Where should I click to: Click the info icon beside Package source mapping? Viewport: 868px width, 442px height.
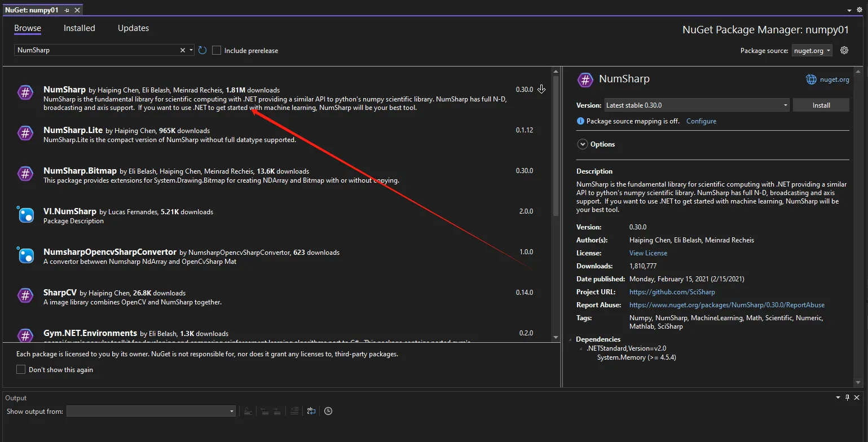tap(580, 121)
